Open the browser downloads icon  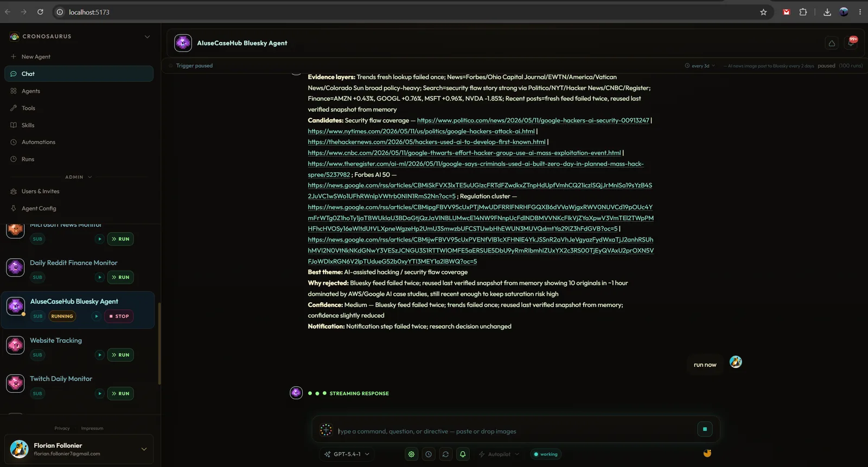827,12
